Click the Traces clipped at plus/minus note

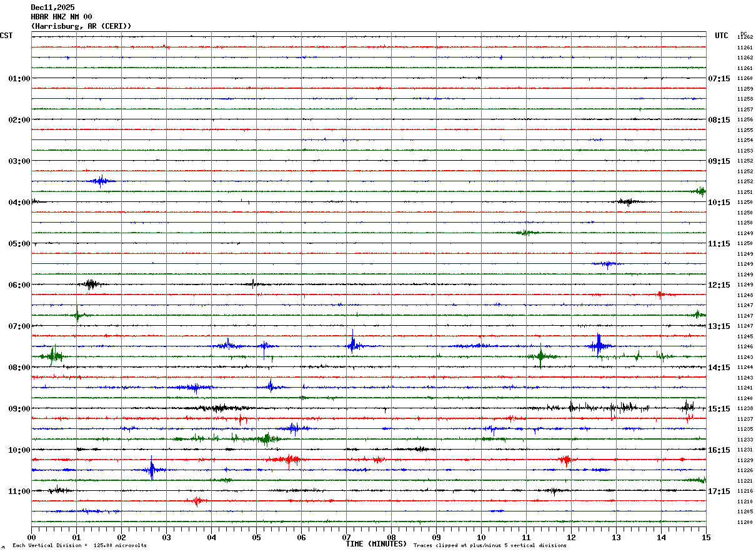point(490,545)
